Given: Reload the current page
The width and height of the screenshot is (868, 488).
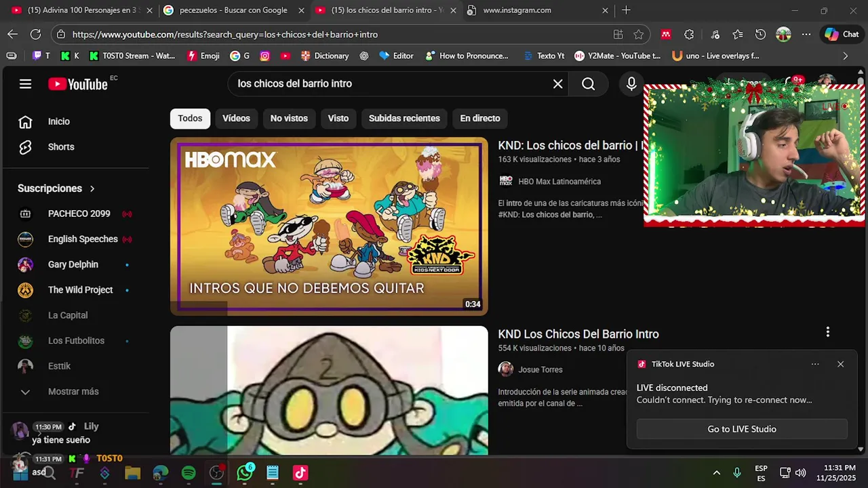Looking at the screenshot, I should 35,35.
